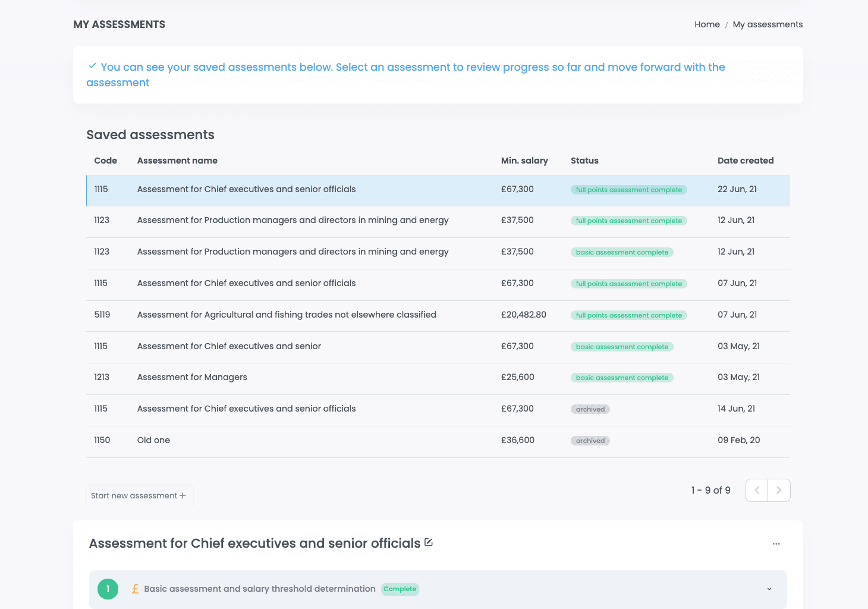
Task: Open Agricultural and fishing trades assessment
Action: pos(438,315)
